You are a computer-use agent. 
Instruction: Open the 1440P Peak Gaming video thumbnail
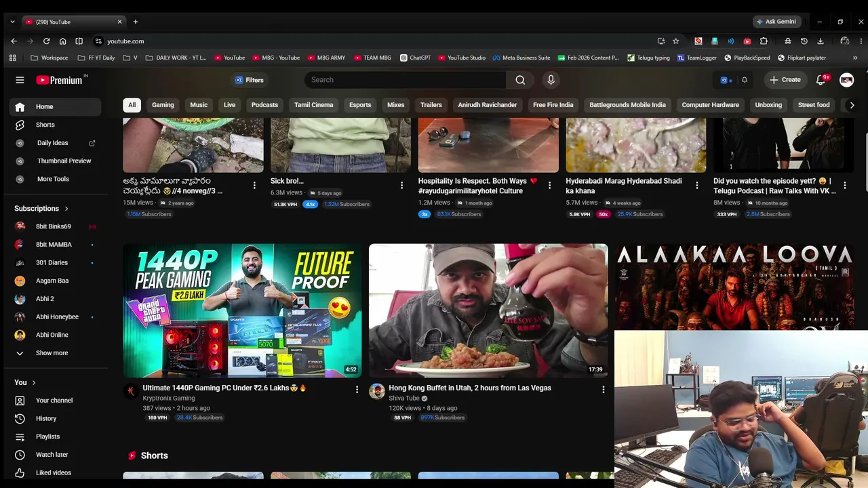[x=242, y=310]
